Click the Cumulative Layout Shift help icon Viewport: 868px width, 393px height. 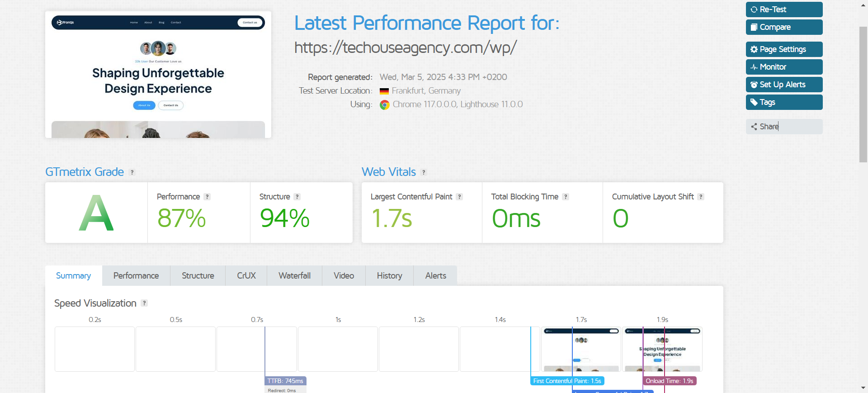pos(701,197)
